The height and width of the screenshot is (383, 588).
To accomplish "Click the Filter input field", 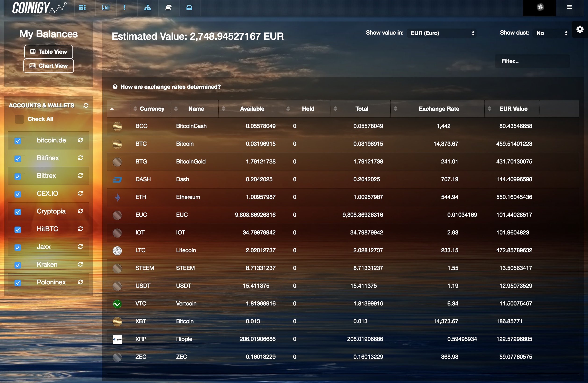I will (x=532, y=61).
